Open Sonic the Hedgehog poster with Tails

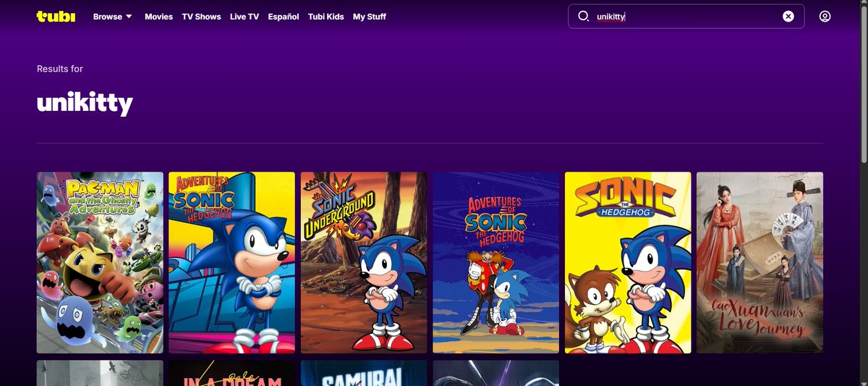click(x=628, y=262)
